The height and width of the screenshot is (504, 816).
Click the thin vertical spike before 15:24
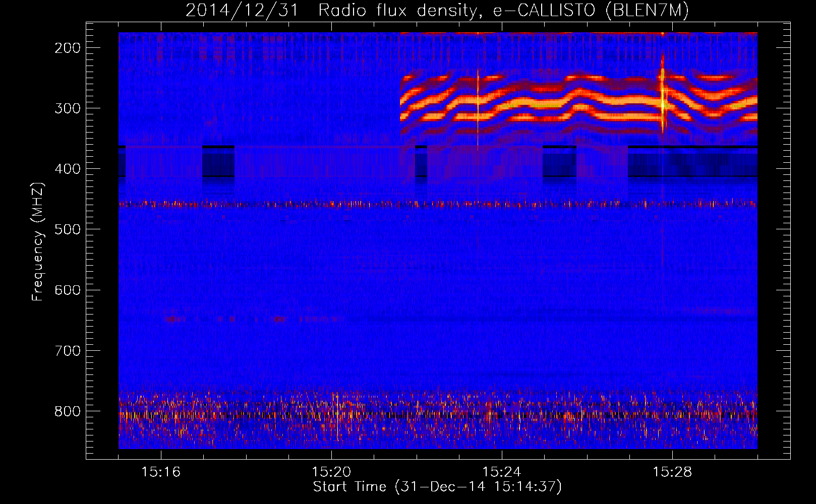click(x=478, y=109)
